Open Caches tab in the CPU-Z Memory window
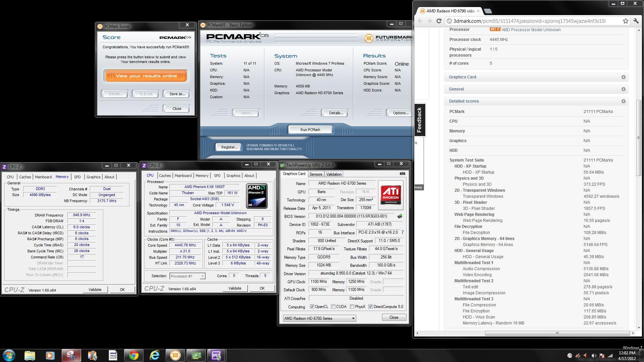 click(x=25, y=177)
